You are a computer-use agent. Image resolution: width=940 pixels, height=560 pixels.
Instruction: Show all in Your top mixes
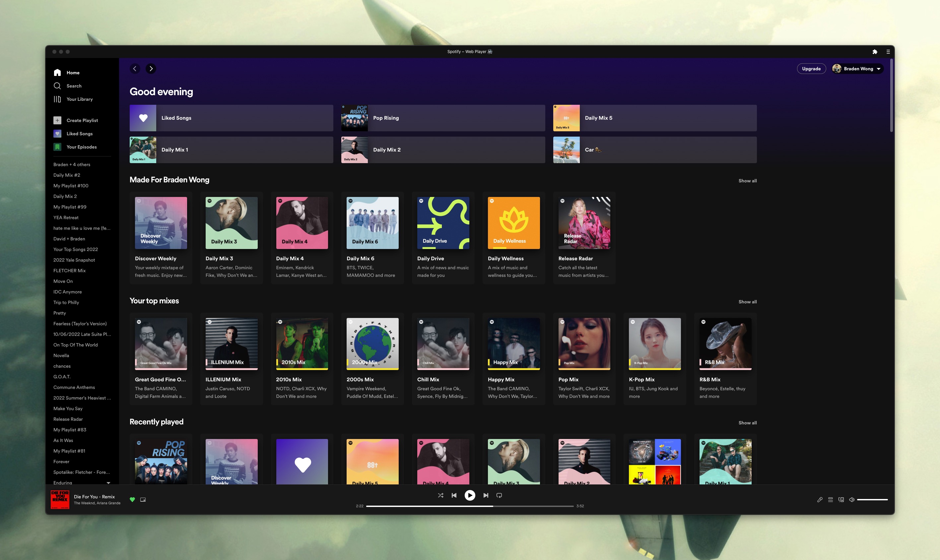[747, 302]
